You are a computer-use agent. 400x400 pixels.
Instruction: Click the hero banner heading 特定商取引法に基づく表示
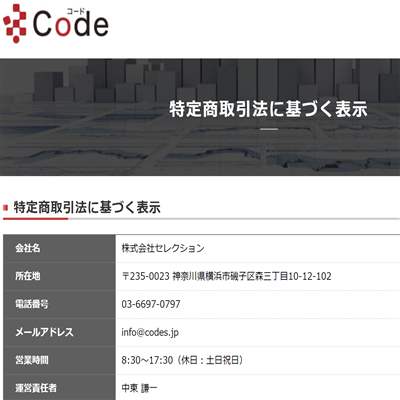268,109
